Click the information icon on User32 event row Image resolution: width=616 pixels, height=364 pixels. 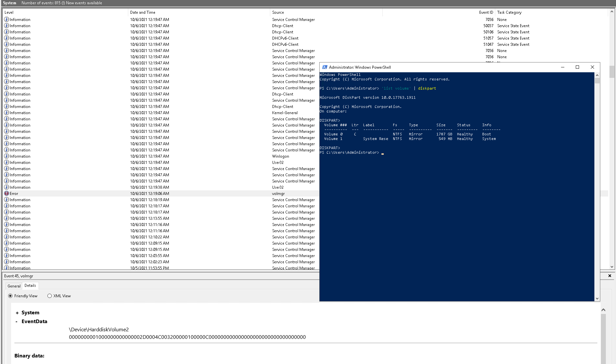(6, 162)
